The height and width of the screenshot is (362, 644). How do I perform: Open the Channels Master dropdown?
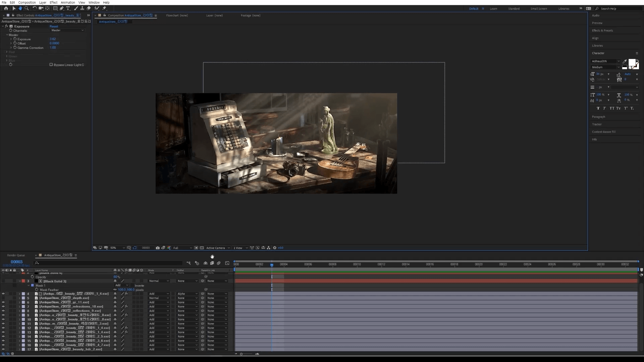(67, 30)
